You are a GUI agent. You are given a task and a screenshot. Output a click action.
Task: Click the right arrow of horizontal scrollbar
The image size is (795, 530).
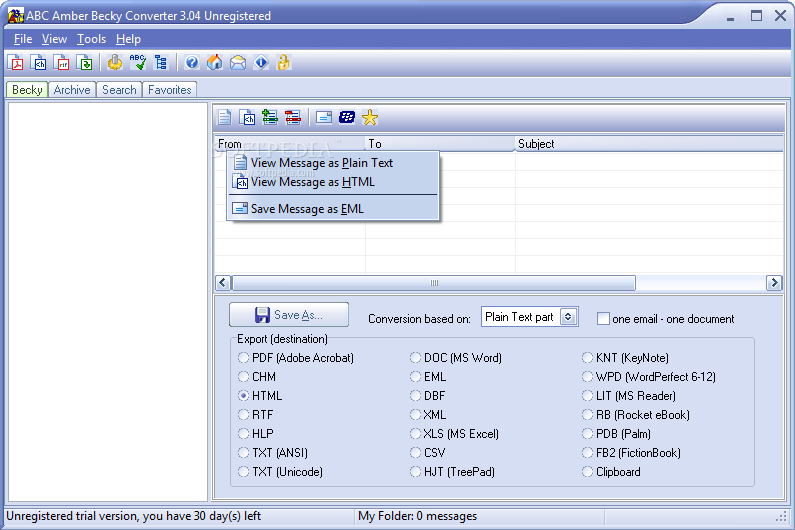click(x=774, y=282)
